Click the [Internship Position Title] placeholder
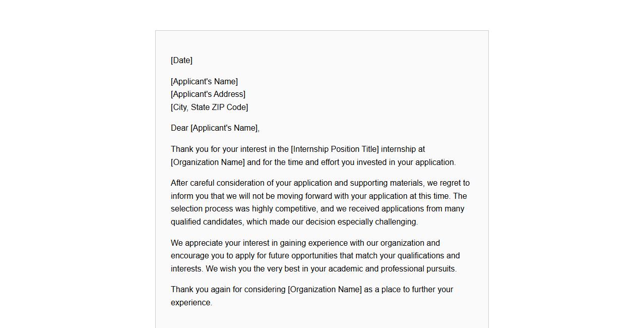Image resolution: width=644 pixels, height=328 pixels. coord(335,149)
